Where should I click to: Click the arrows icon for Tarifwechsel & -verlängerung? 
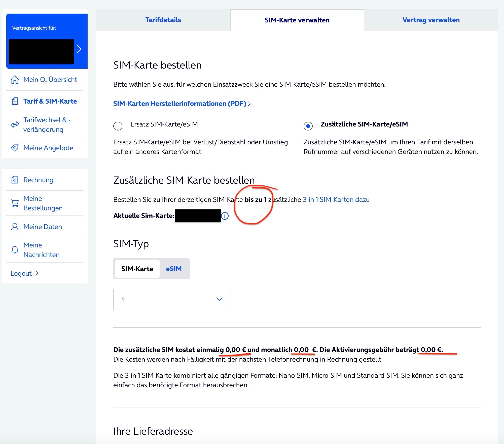click(x=15, y=124)
